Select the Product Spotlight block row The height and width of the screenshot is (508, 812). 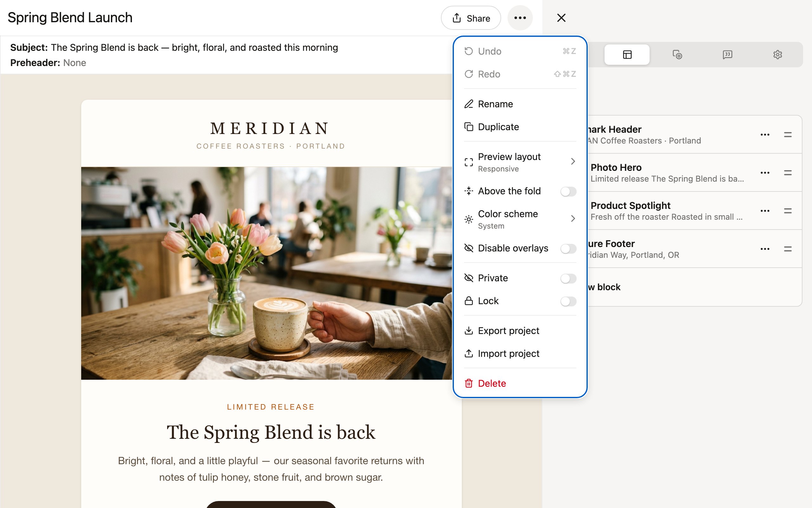tap(695, 211)
